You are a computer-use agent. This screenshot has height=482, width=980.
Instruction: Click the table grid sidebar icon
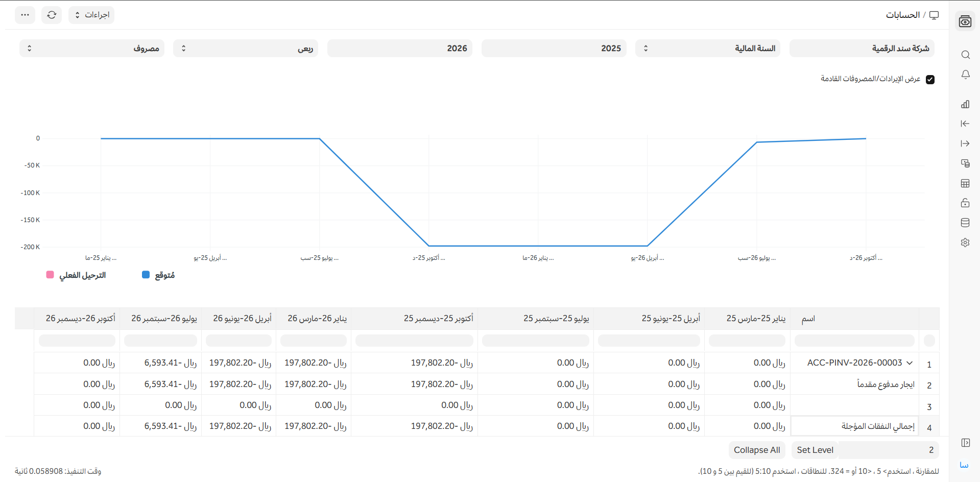tap(965, 183)
